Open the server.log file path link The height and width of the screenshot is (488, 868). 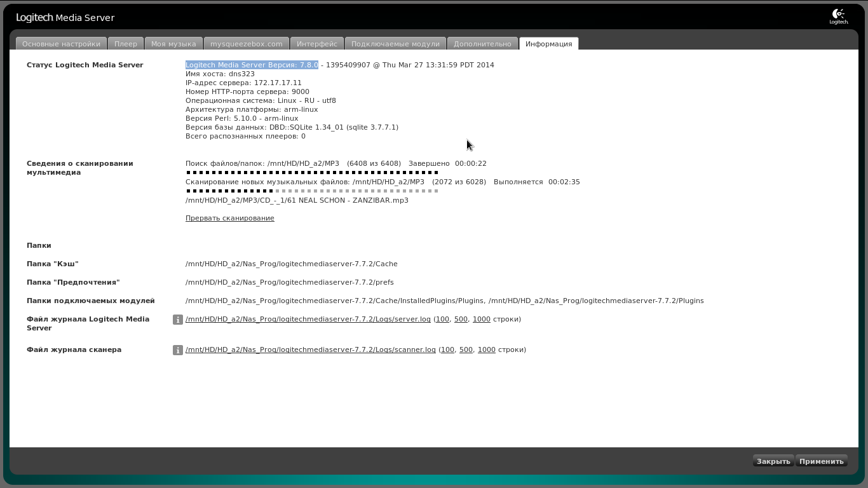tap(308, 319)
